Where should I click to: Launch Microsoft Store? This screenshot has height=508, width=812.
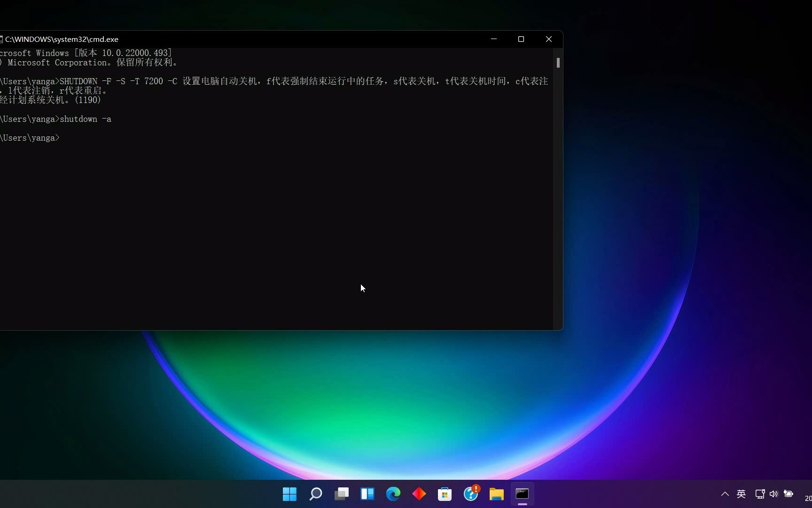(x=445, y=494)
